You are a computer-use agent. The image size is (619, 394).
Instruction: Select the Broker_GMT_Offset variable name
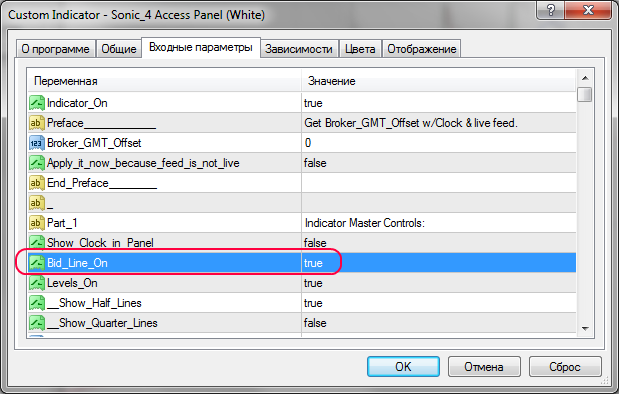94,143
